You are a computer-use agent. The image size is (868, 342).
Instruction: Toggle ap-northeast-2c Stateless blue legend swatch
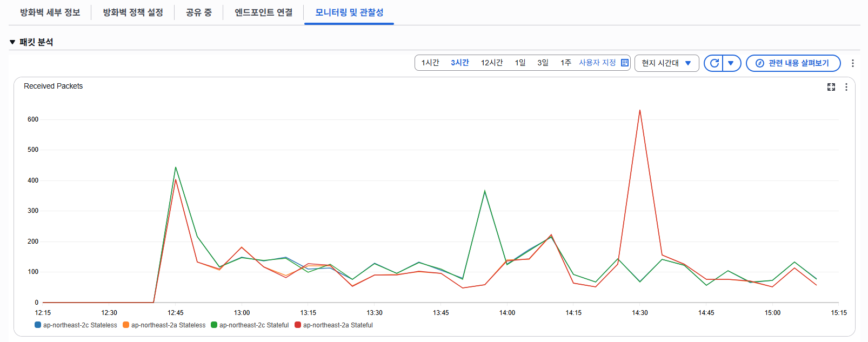coord(38,325)
